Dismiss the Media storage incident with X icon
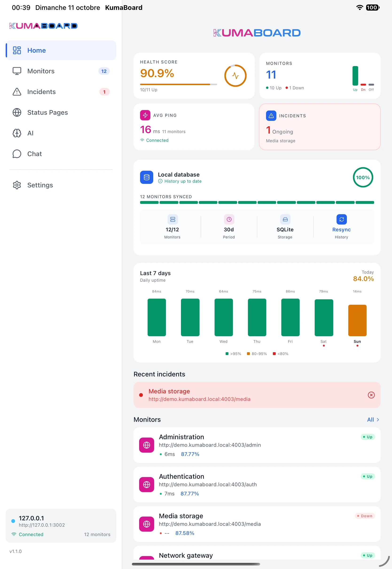 [x=371, y=395]
